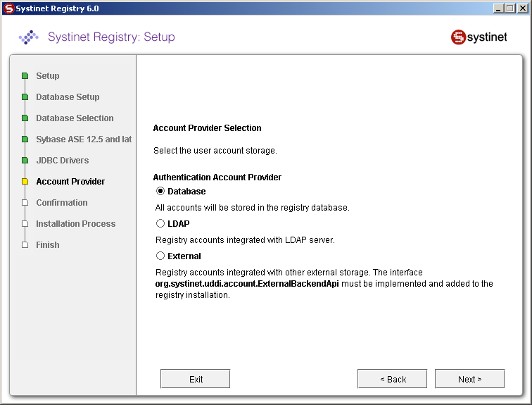Click the org.systinet.uddi.account.ExternalBackendApi text

tap(247, 283)
